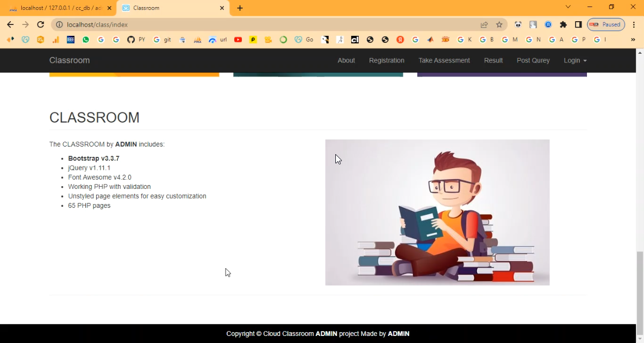Show hidden bookmarks with the overflow chevron
644x343 pixels.
click(633, 40)
